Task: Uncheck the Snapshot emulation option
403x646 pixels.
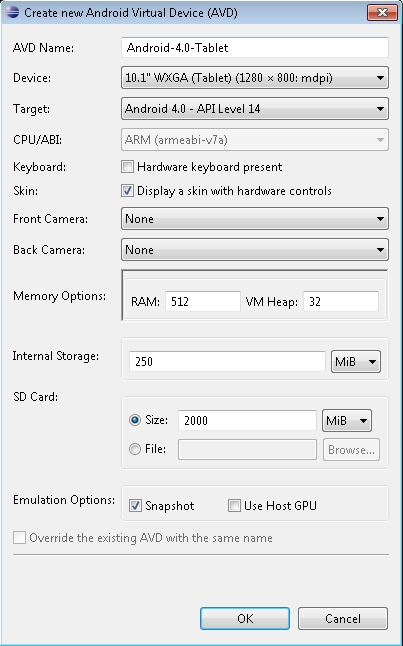Action: [x=135, y=506]
